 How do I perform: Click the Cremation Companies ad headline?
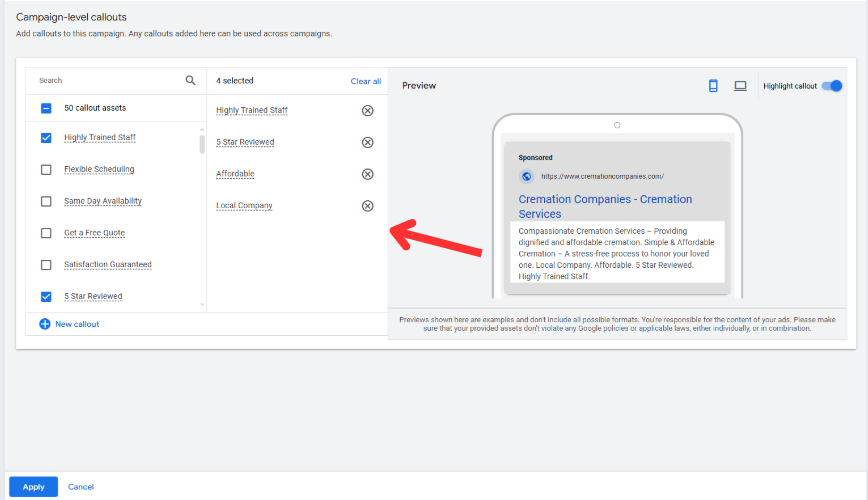pos(605,207)
